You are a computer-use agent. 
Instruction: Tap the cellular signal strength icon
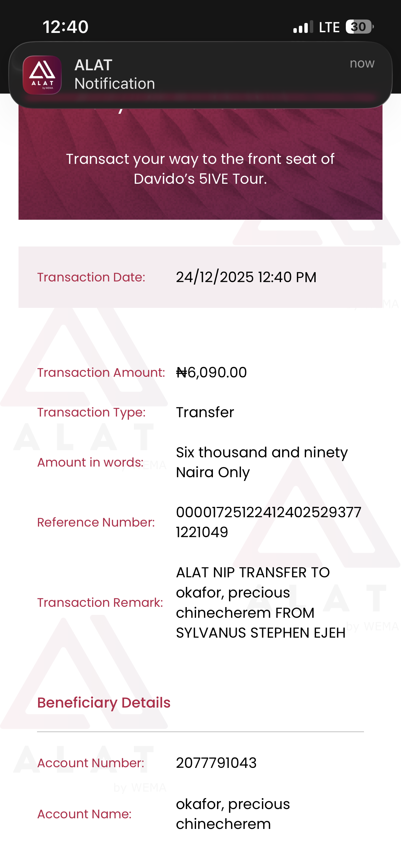click(x=303, y=27)
